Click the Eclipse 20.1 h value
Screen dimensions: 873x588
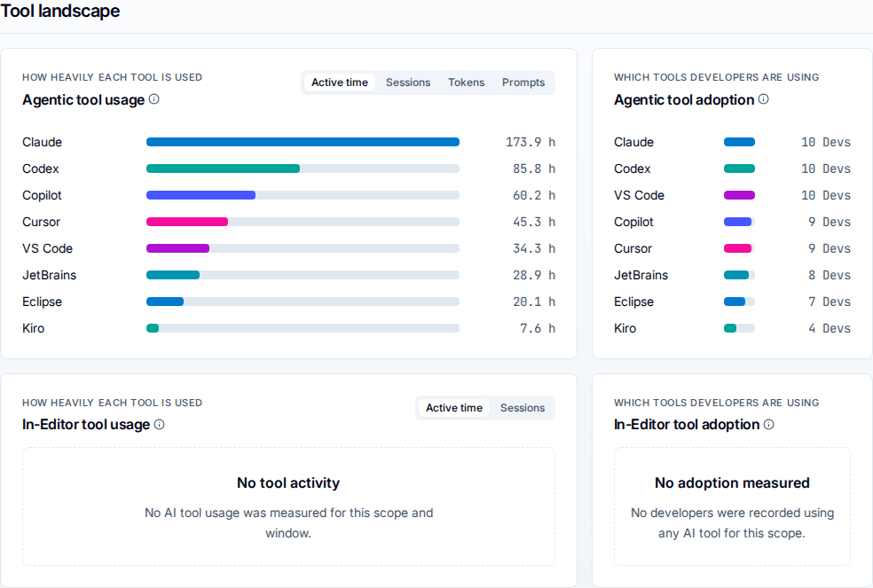tap(534, 302)
